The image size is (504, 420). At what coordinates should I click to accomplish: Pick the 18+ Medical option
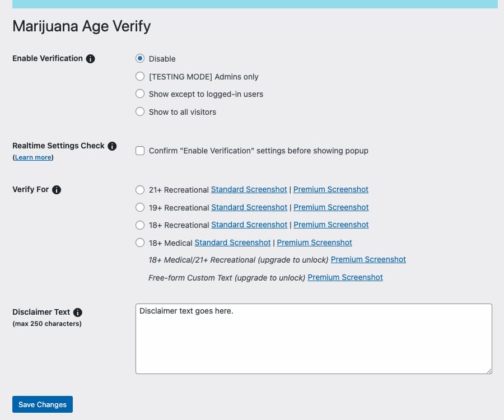140,242
